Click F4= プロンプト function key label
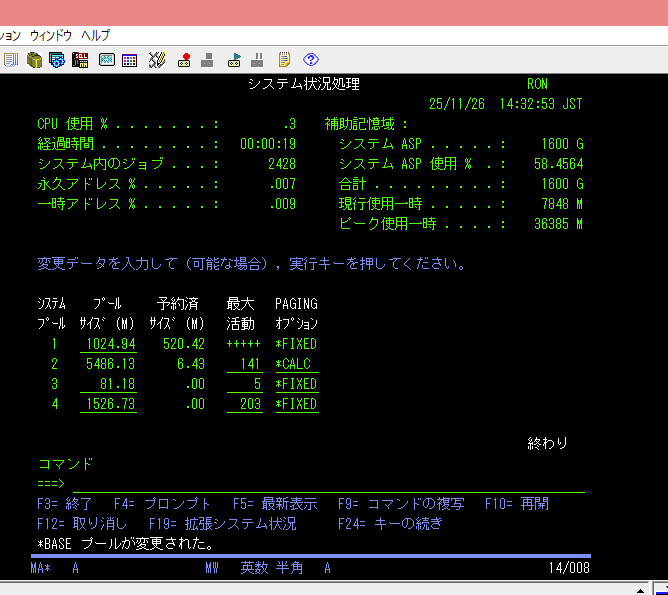Image resolution: width=668 pixels, height=595 pixels. (162, 504)
